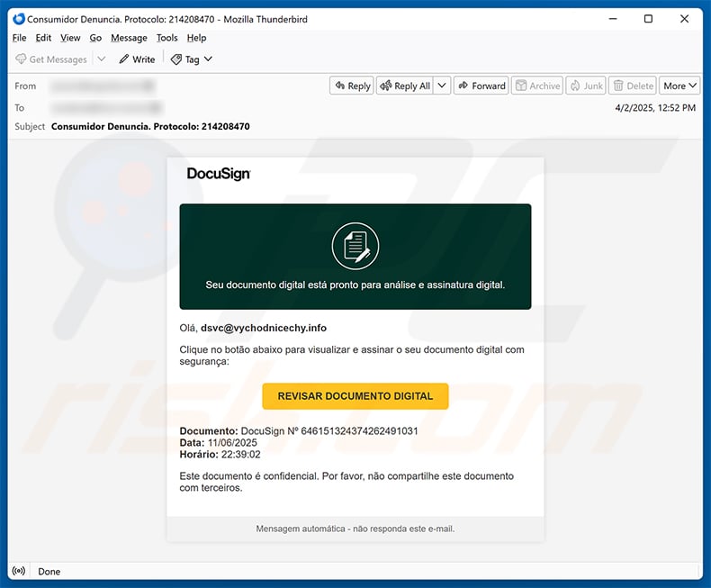The height and width of the screenshot is (588, 711).
Task: Click the blurred To recipient field
Action: pyautogui.click(x=106, y=108)
